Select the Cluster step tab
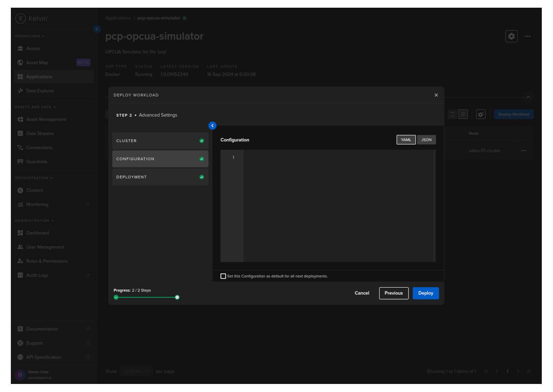This screenshot has height=392, width=553. (x=160, y=141)
